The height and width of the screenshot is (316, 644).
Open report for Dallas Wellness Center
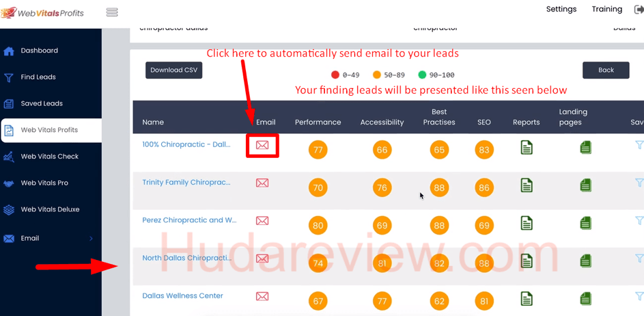(527, 298)
